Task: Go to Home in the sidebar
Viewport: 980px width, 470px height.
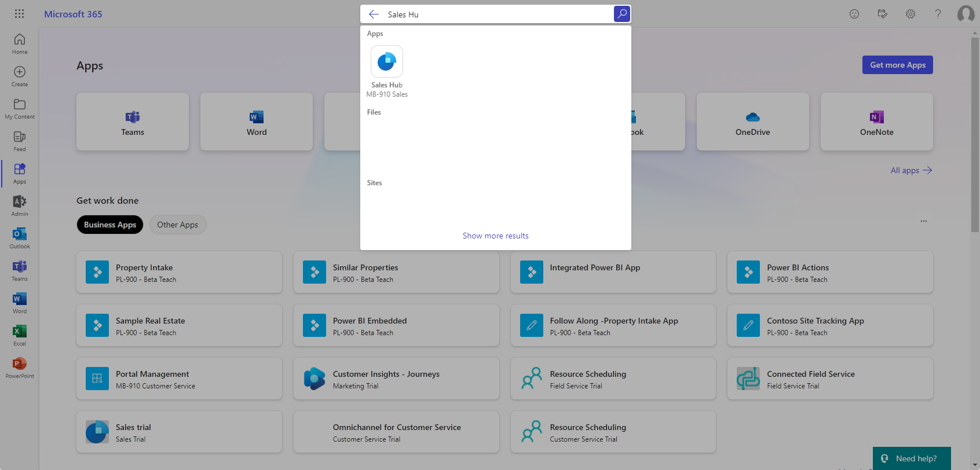Action: pos(20,44)
